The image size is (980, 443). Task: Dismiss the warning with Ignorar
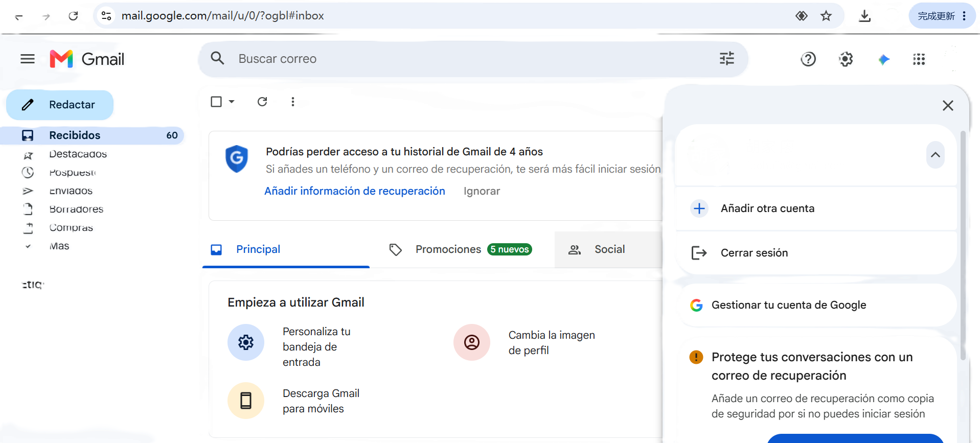coord(482,191)
